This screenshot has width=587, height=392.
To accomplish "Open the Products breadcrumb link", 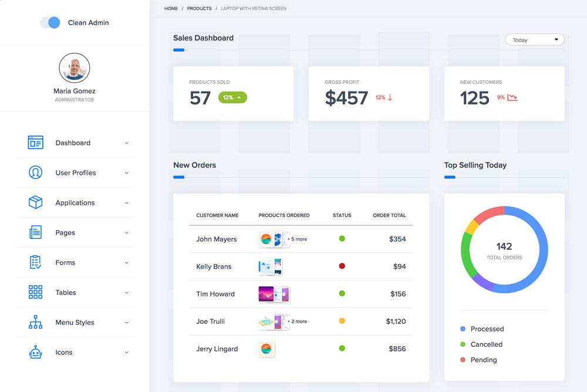I will 200,9.
